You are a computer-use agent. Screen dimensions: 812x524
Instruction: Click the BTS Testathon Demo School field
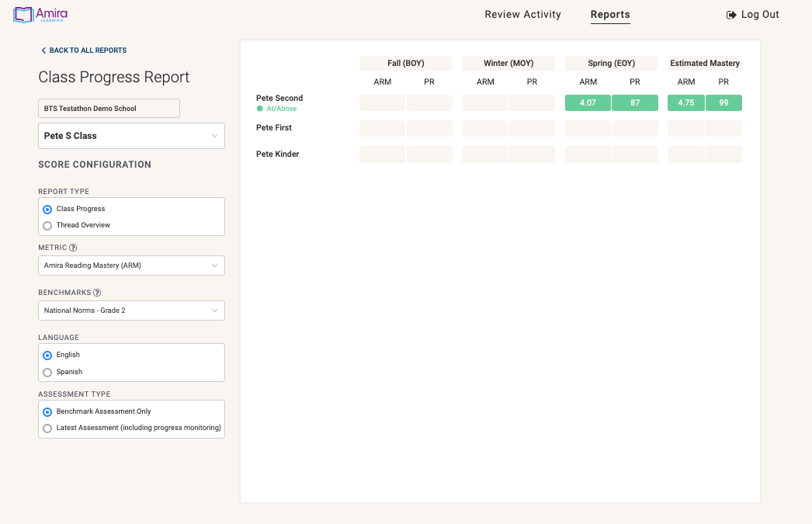pyautogui.click(x=108, y=108)
